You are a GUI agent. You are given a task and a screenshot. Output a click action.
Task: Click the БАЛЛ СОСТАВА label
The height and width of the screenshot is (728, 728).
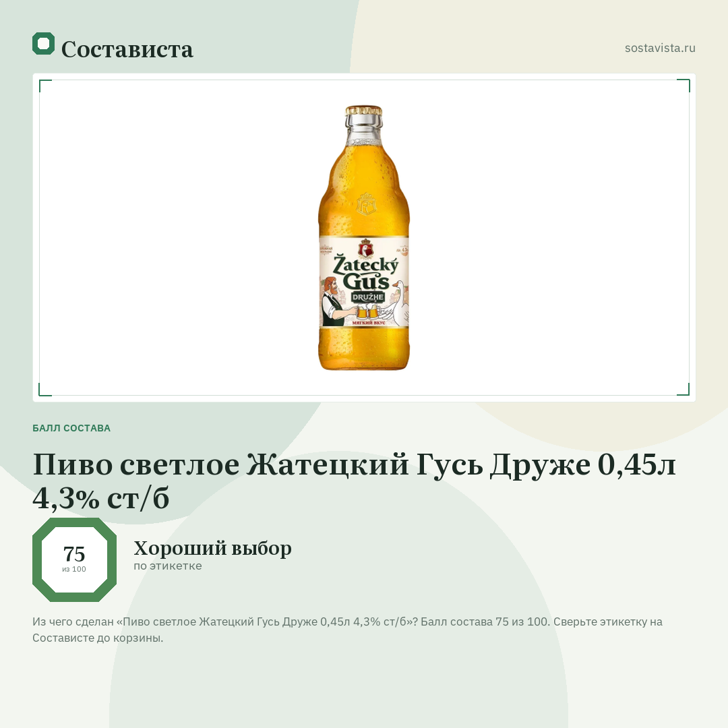[71, 428]
